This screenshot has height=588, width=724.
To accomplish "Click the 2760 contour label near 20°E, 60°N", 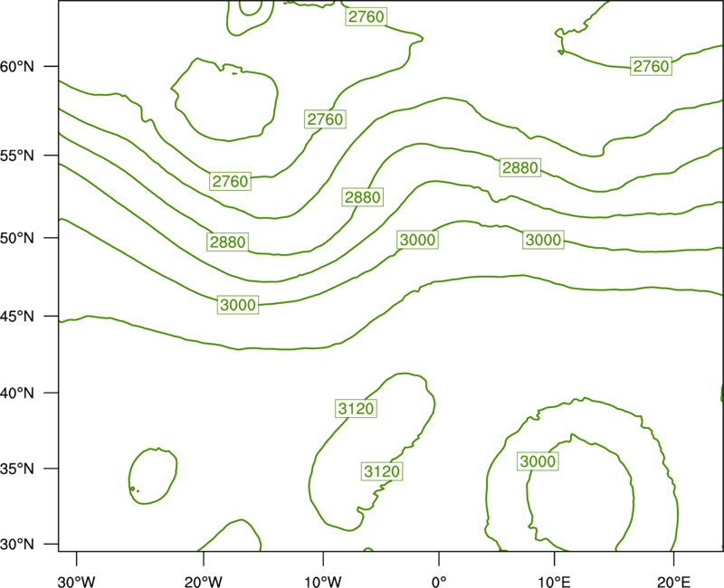I will pyautogui.click(x=651, y=66).
